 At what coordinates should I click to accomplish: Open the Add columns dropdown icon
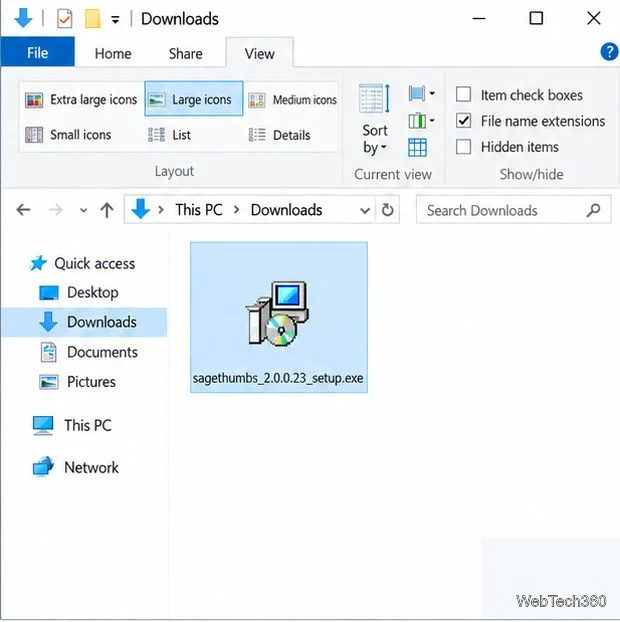[x=421, y=121]
